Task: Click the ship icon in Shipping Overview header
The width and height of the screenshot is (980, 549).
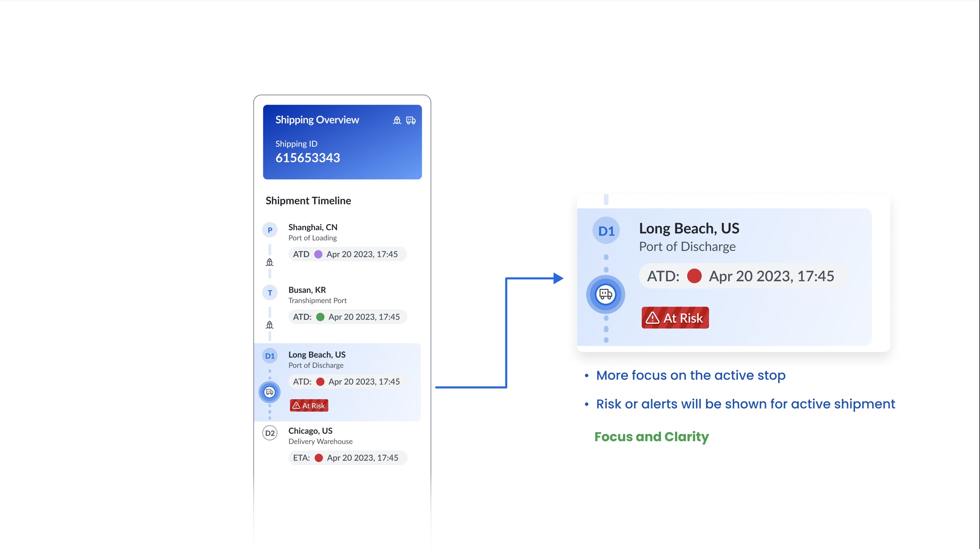Action: tap(397, 120)
